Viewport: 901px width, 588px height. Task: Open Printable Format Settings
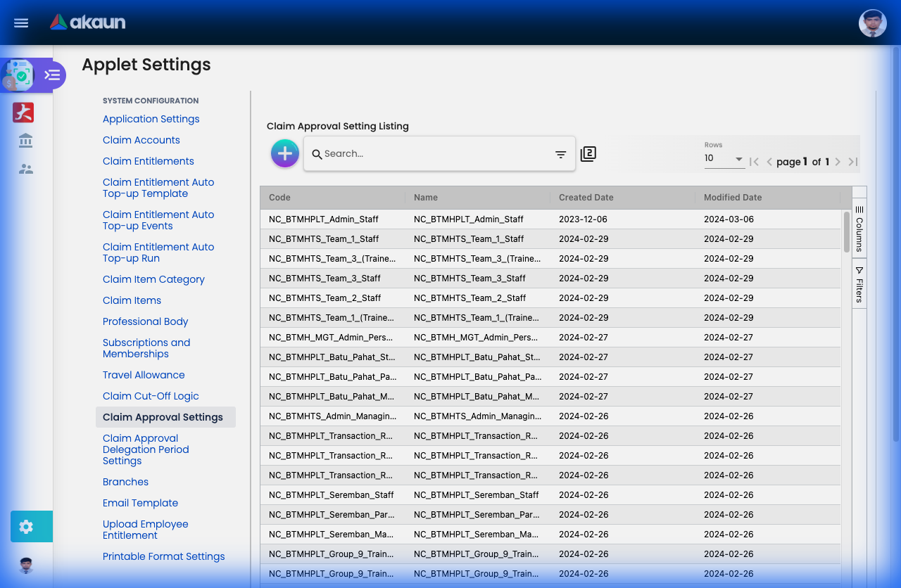(x=163, y=556)
